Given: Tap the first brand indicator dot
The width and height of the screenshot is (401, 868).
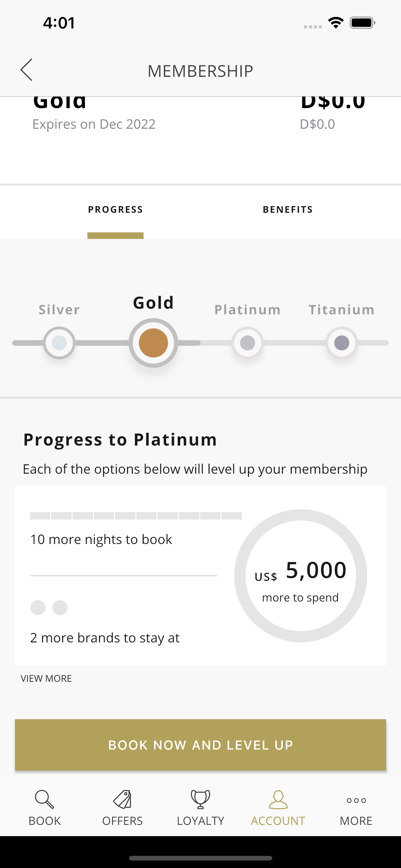Looking at the screenshot, I should tap(38, 607).
